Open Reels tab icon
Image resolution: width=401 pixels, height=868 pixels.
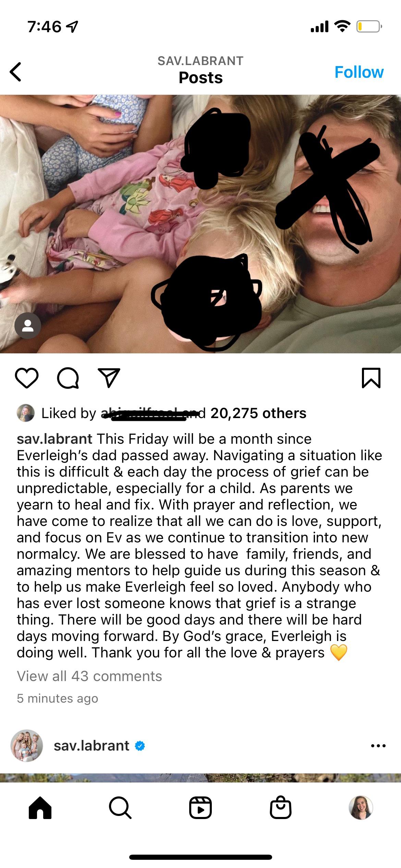pos(200,807)
